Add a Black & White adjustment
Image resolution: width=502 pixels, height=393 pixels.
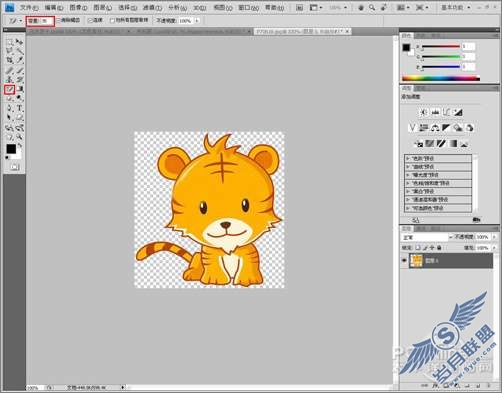(446, 128)
